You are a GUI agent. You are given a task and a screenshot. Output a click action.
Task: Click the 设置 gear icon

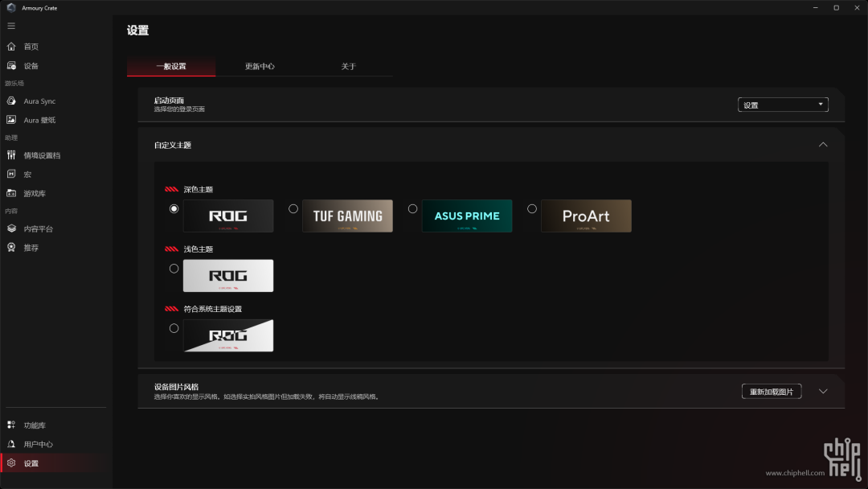11,463
